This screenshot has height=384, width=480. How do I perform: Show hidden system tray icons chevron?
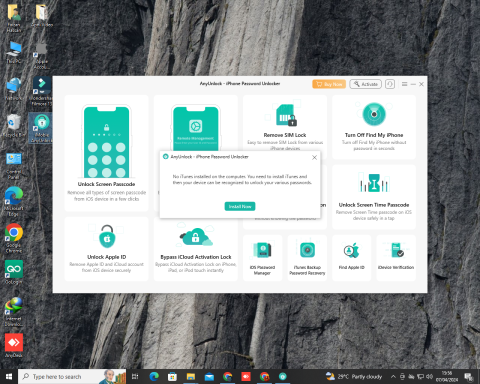click(x=393, y=377)
